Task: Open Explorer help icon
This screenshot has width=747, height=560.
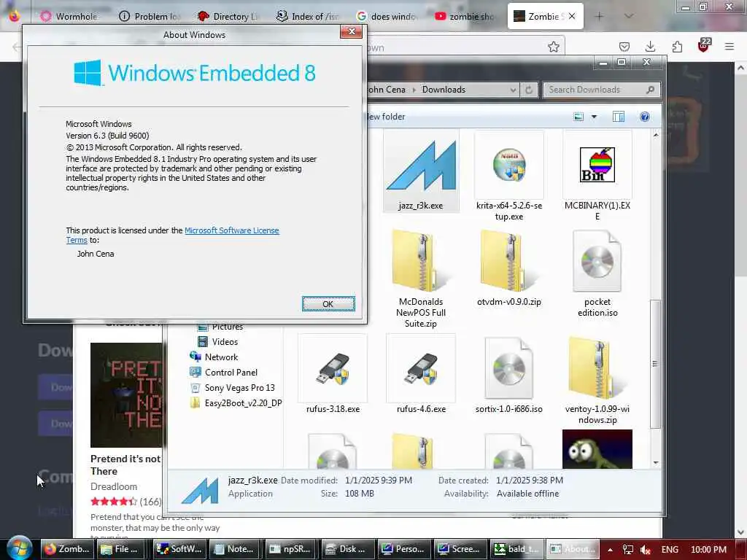Action: coord(645,117)
